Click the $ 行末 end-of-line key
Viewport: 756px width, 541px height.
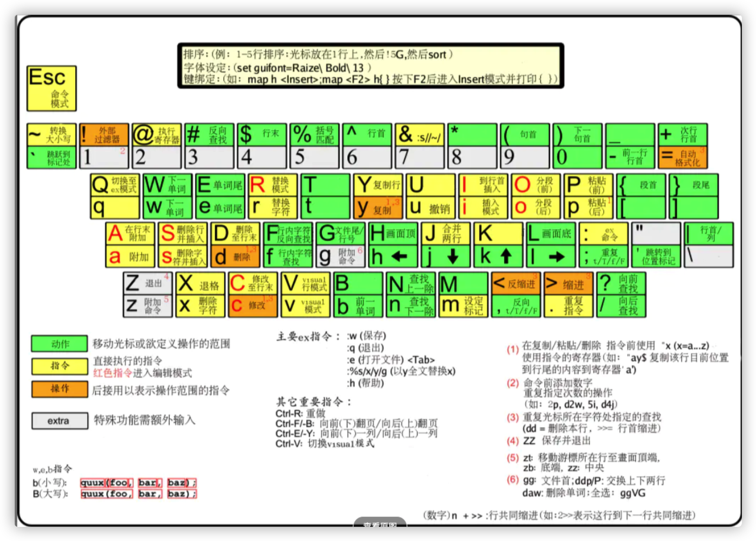point(262,134)
